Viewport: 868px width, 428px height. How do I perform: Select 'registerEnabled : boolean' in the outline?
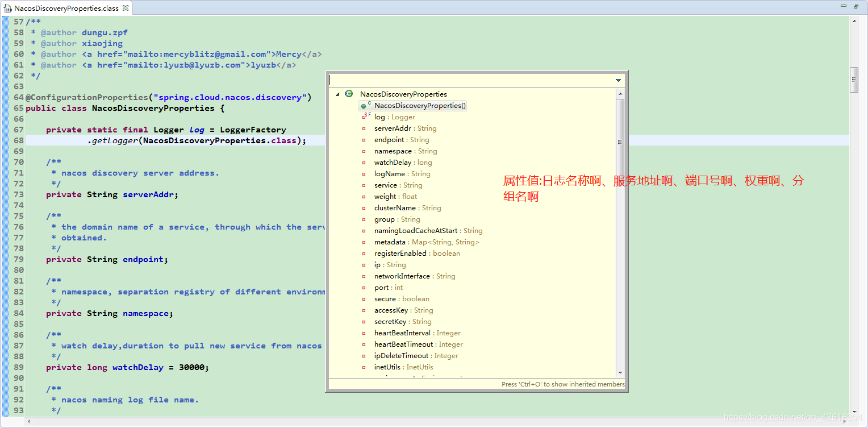417,254
